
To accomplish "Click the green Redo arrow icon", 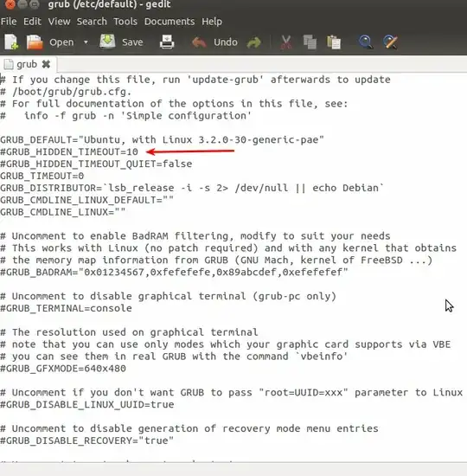I will 254,42.
